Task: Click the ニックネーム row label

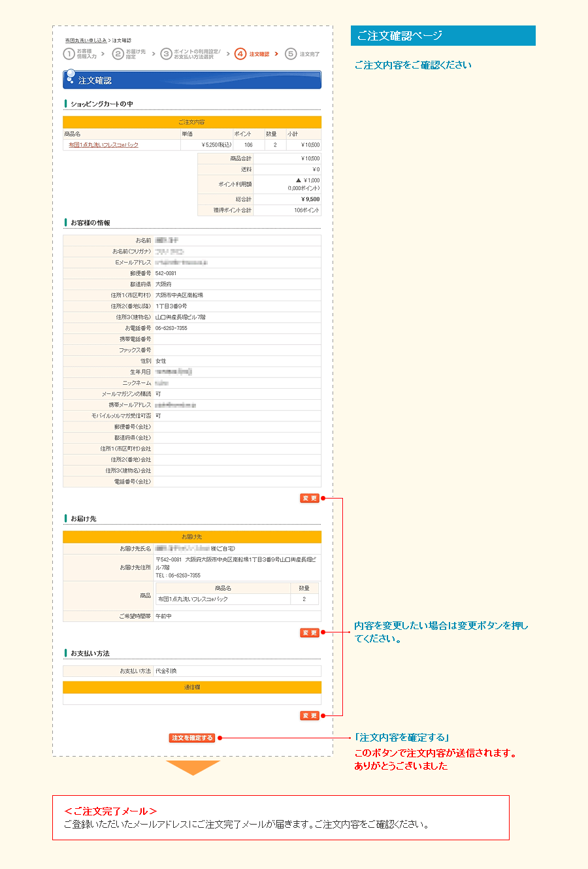Action: click(x=137, y=383)
